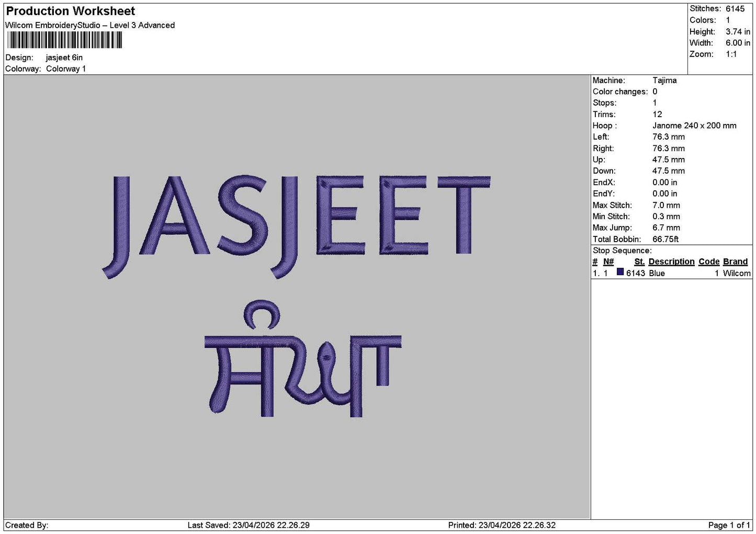Click the 'Brand' column header
The height and width of the screenshot is (534, 756).
click(x=735, y=262)
